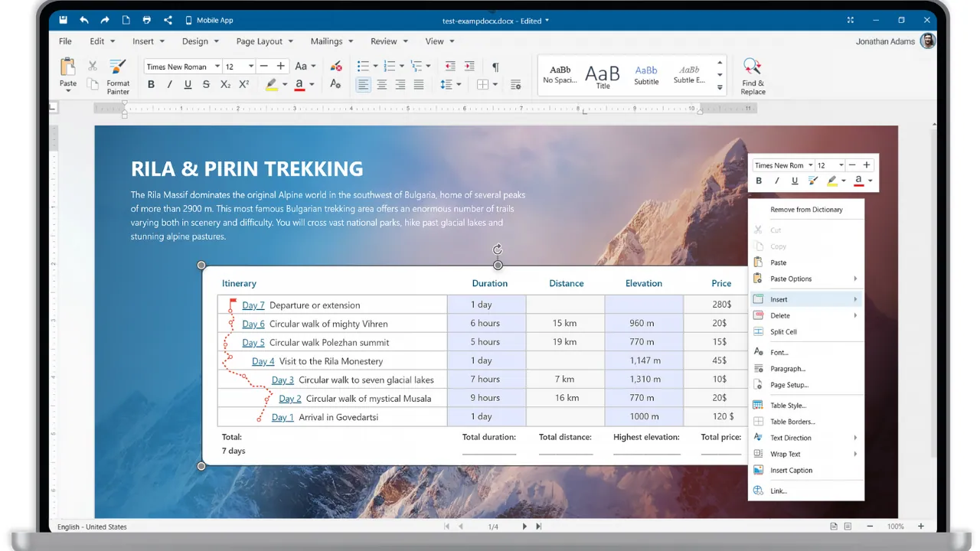Expand the numbered list style dropdown
Screen dimensions: 980x551
[403, 67]
